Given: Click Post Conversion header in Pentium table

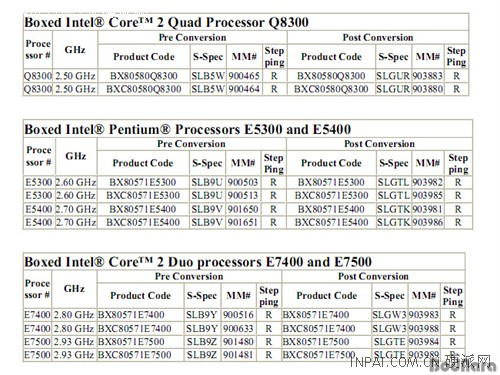Looking at the screenshot, I should 379,144.
